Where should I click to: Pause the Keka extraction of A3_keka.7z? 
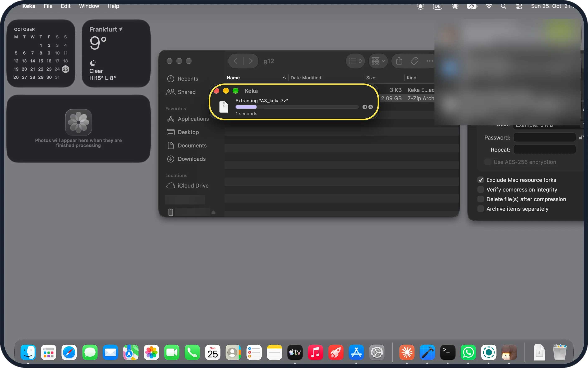[364, 107]
